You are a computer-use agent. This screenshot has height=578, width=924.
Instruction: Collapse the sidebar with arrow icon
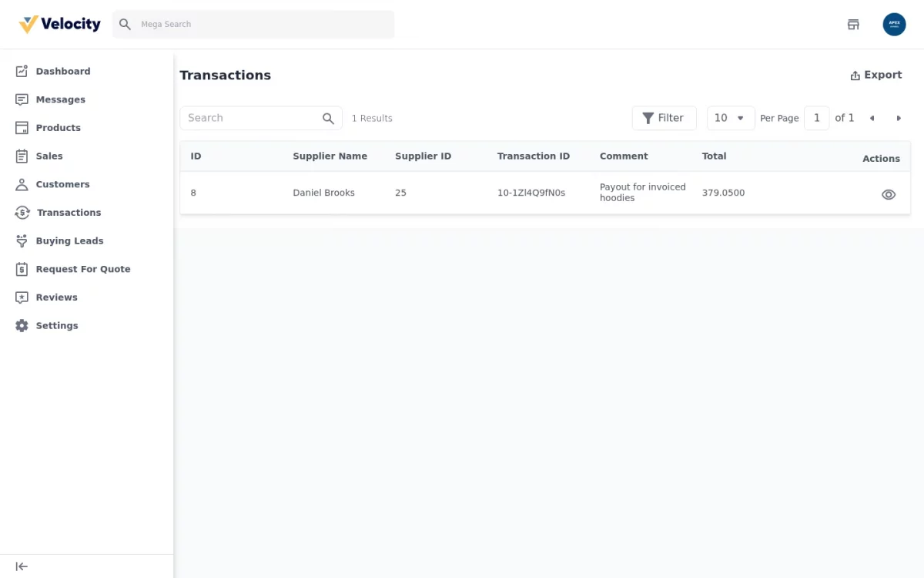(x=22, y=566)
